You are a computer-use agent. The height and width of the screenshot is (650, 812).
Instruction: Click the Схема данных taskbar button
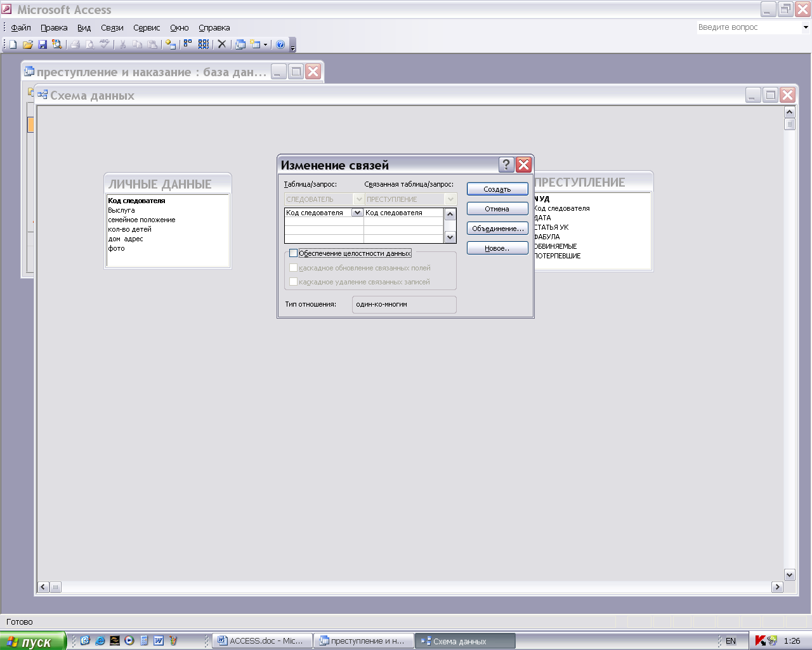tap(465, 641)
